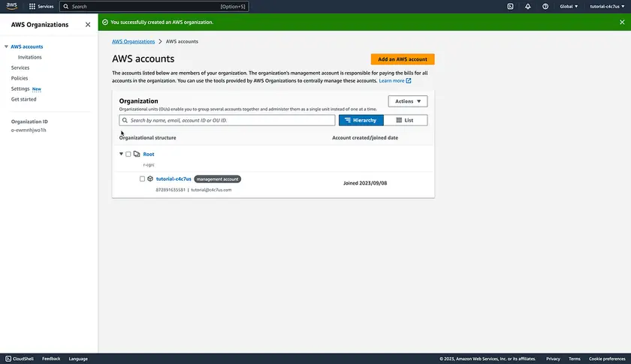Go to AWS Organizations breadcrumb link
Viewport: 631px width, 364px height.
tap(133, 41)
